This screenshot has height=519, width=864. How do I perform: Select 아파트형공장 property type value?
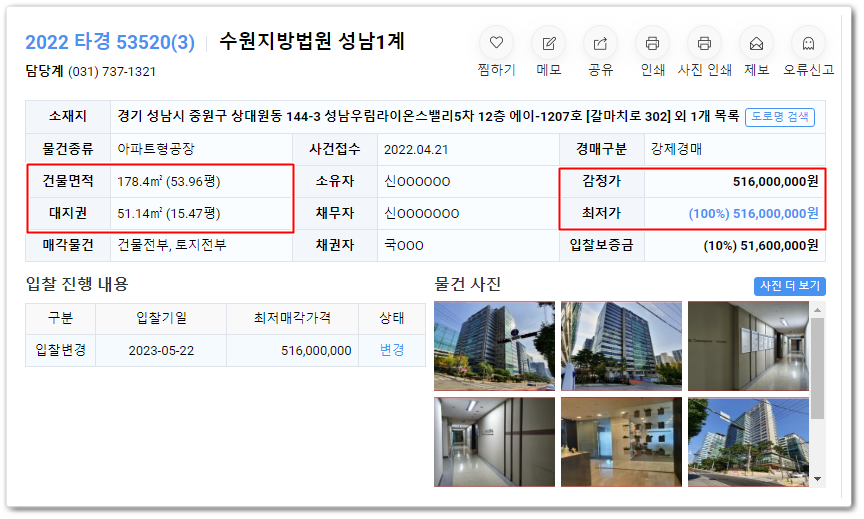pyautogui.click(x=156, y=149)
